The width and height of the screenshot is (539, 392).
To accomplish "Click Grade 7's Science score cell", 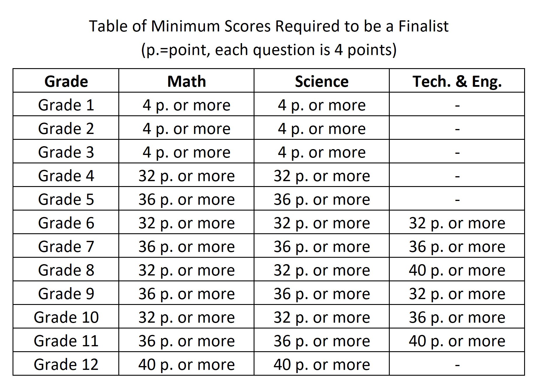I will coord(322,246).
